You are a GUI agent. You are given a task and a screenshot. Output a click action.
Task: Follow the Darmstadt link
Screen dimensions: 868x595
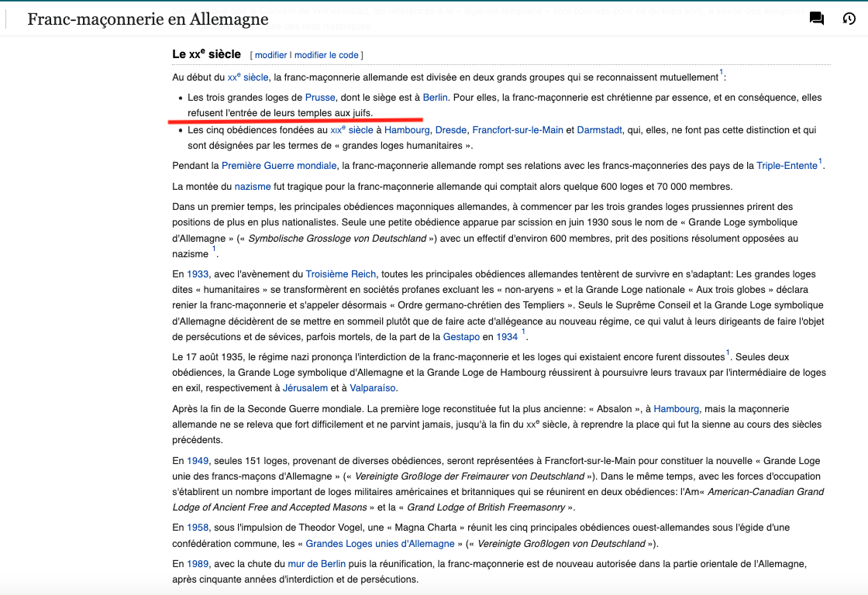click(x=599, y=130)
